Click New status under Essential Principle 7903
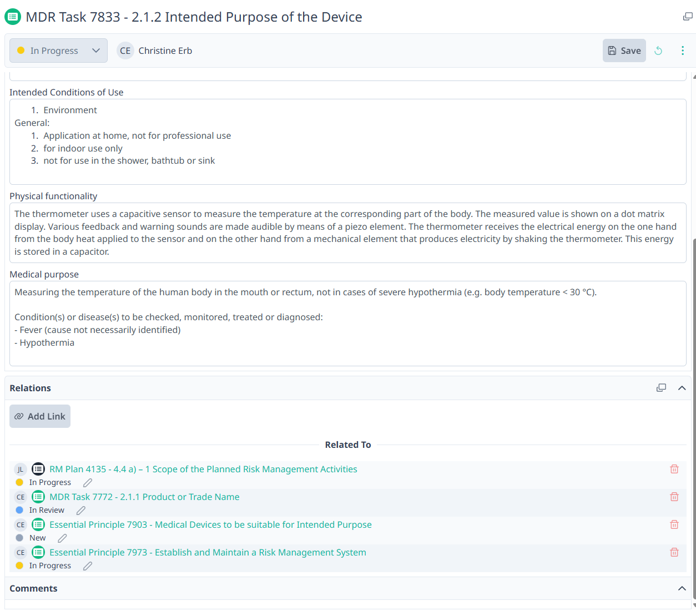This screenshot has height=616, width=696. coord(38,538)
